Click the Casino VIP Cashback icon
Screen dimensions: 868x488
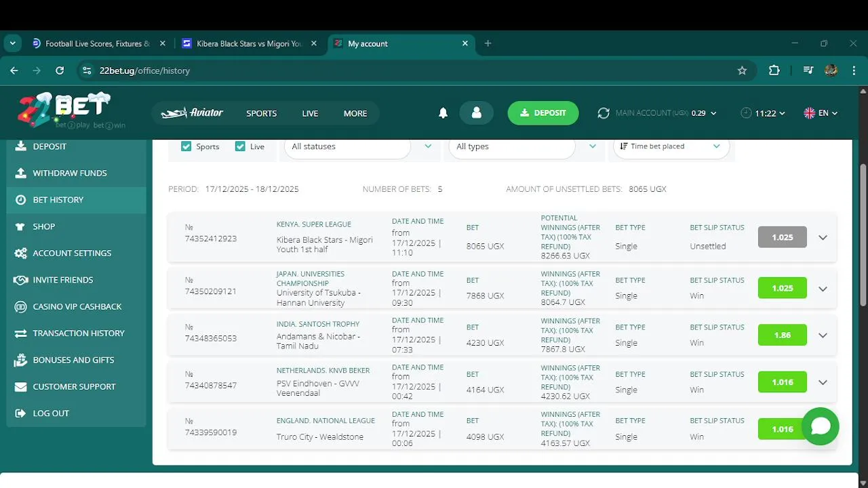click(20, 306)
